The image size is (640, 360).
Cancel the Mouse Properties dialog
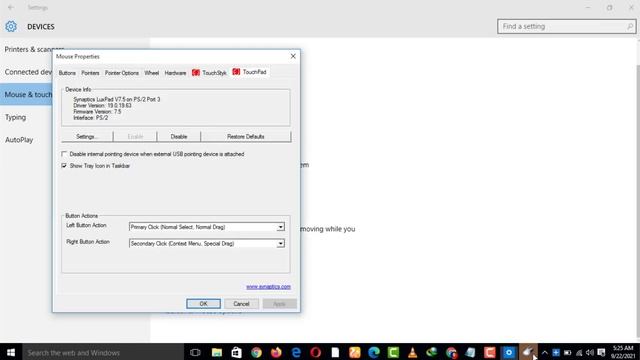(241, 304)
